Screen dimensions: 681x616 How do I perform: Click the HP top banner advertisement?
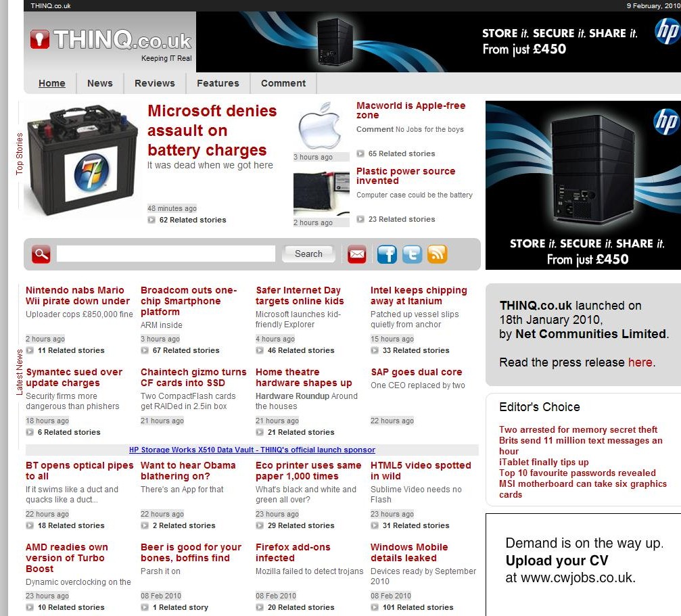438,42
